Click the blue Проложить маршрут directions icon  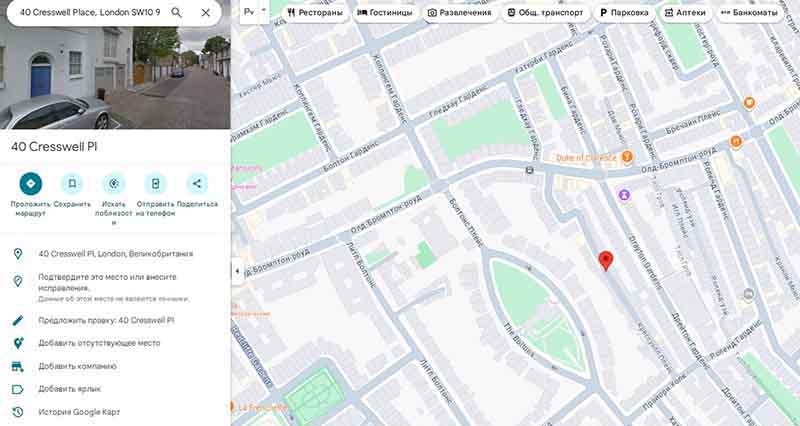point(31,184)
